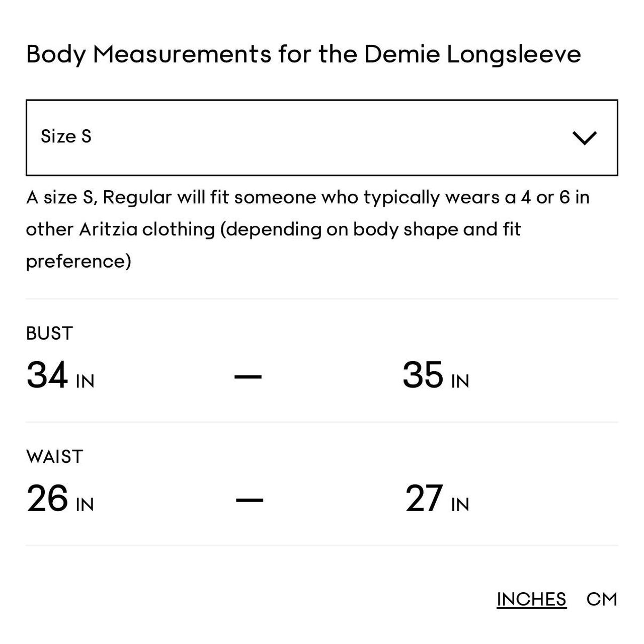Select INCHES unit option

pyautogui.click(x=531, y=599)
